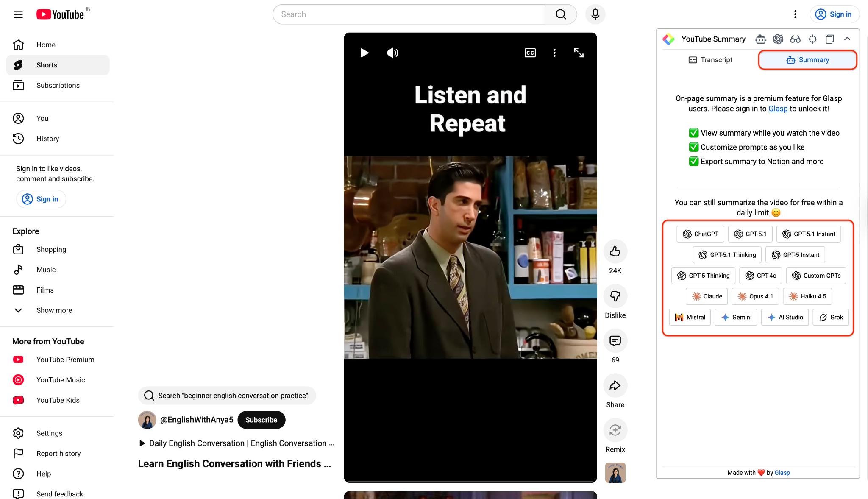
Task: Expand Show more in the Explore section
Action: pos(54,310)
